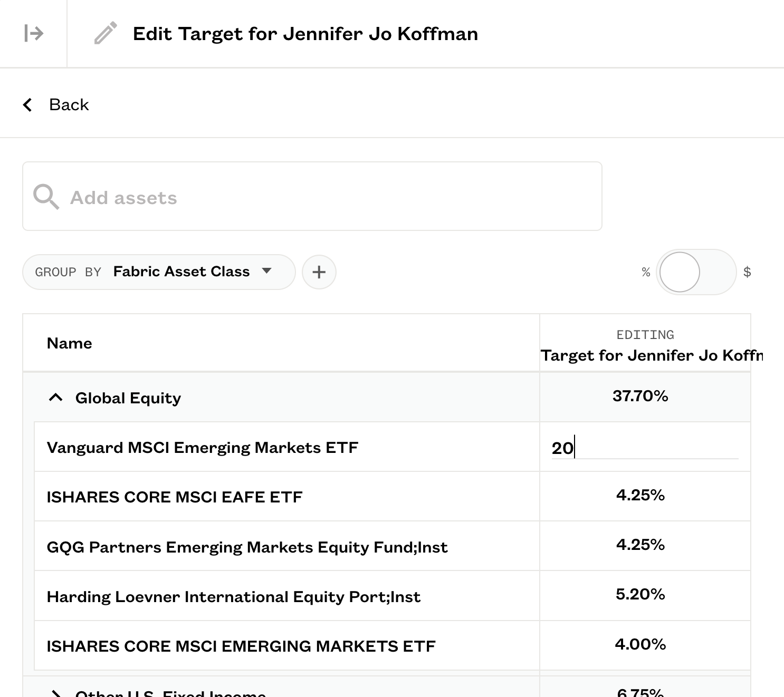Edit ISHARES CORE MSCI EAFE 4.25% target
The width and height of the screenshot is (784, 697).
[640, 495]
